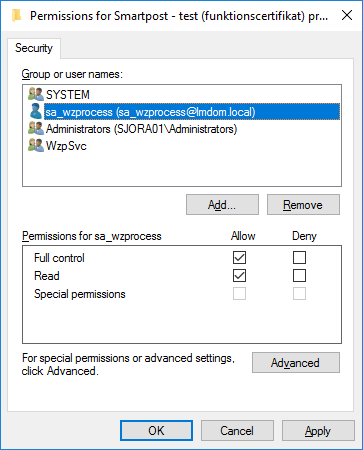Check Deny for Read permission
Screen dimensions: 363x450
coord(299,276)
